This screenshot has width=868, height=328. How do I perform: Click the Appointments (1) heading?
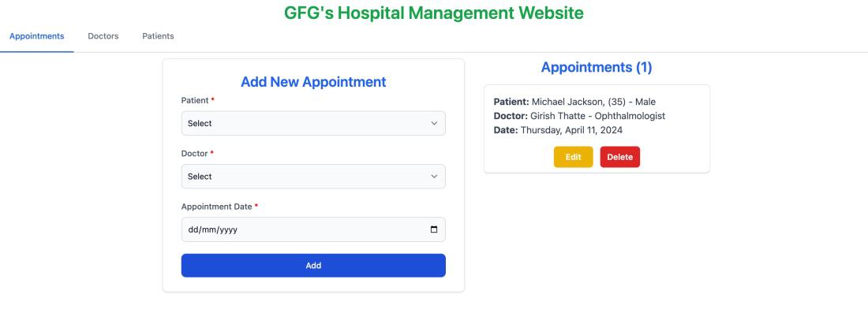597,68
